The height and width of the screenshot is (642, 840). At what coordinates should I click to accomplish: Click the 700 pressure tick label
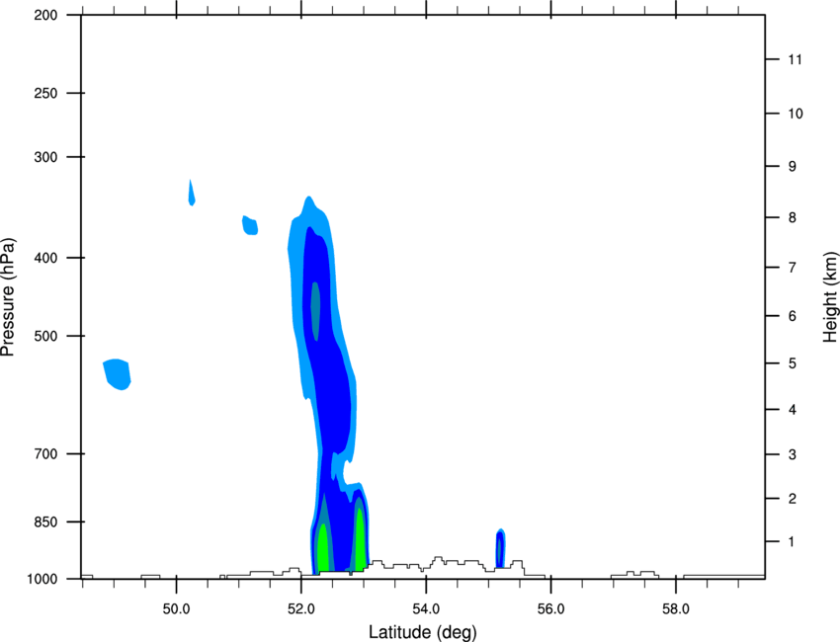[x=45, y=453]
